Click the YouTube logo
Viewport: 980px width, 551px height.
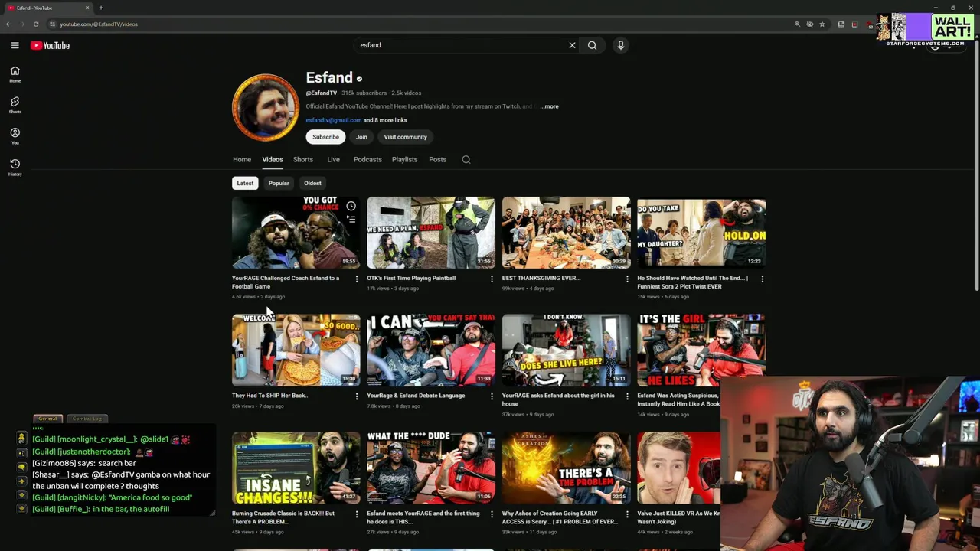[50, 45]
